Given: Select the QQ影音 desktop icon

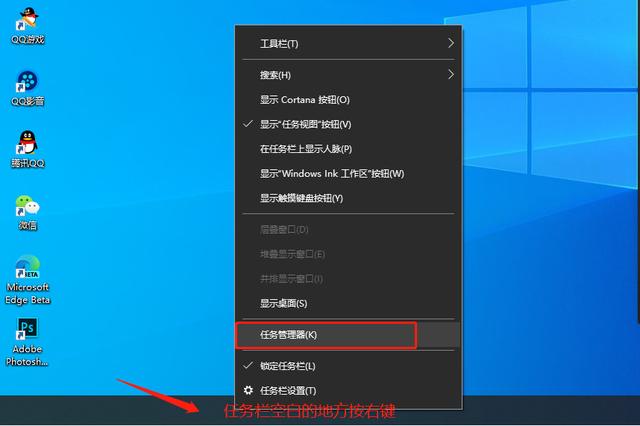Looking at the screenshot, I should point(27,88).
